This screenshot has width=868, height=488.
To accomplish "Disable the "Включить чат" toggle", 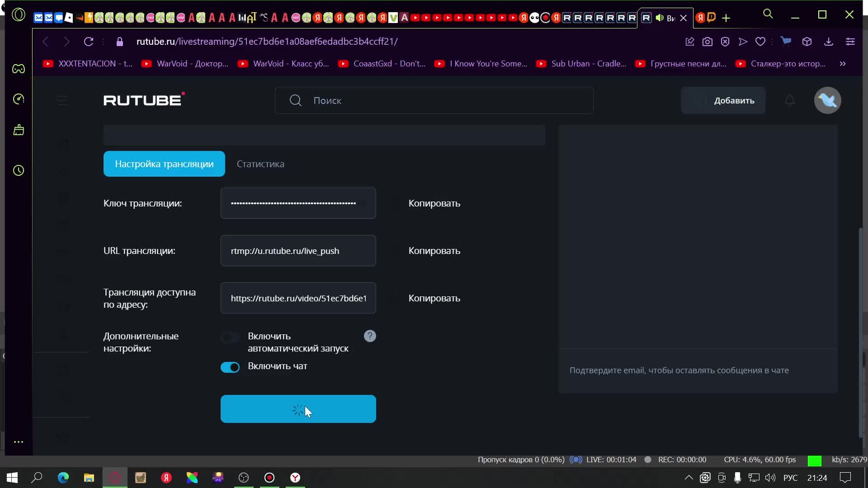I will (x=230, y=367).
